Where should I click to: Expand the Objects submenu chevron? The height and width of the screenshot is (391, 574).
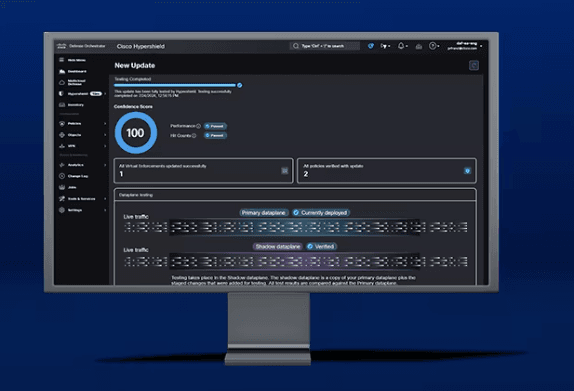click(105, 135)
